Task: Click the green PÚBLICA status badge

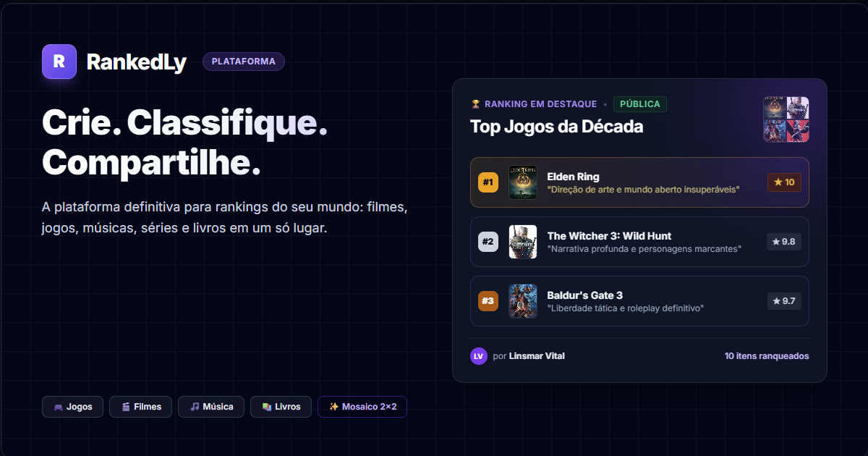Action: (x=640, y=104)
